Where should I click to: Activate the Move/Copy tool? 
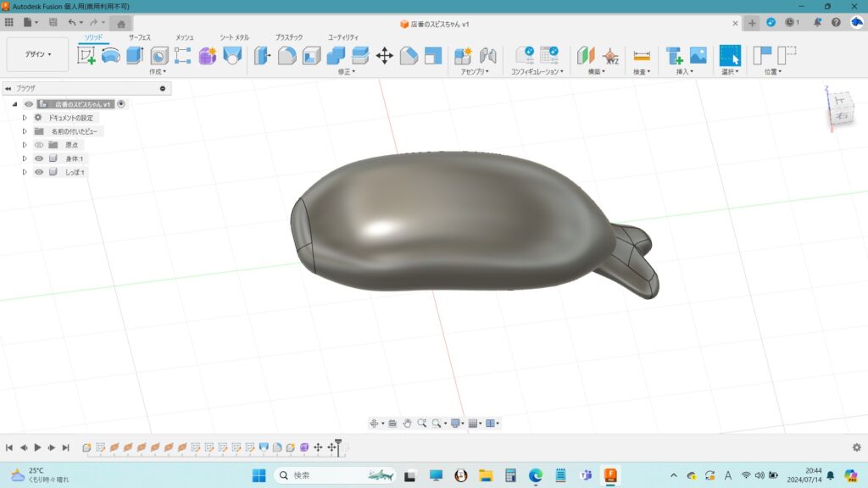(x=384, y=56)
